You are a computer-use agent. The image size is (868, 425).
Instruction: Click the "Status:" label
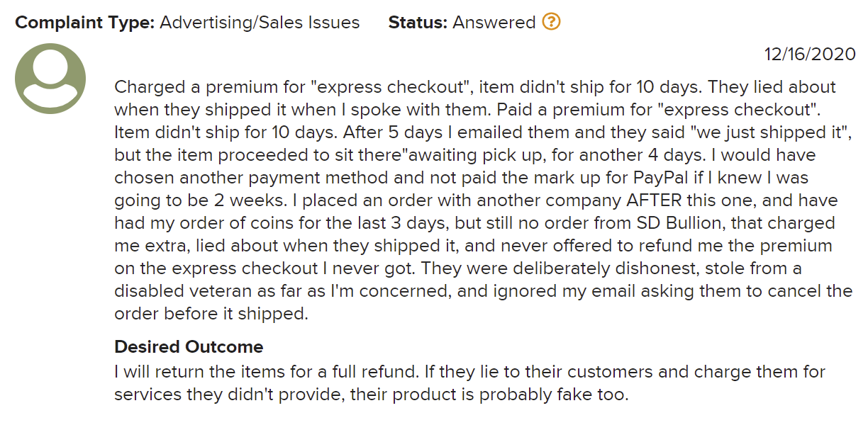pyautogui.click(x=418, y=23)
